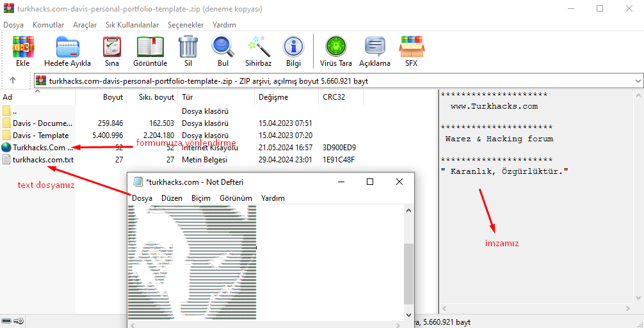Click the Ekle (Add) toolbar icon
Viewport: 644px width, 328px height.
(x=23, y=46)
